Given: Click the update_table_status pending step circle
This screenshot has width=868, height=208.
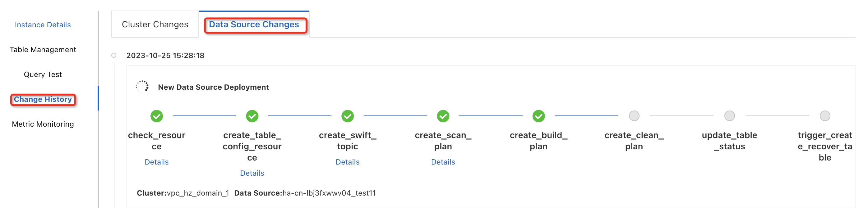Looking at the screenshot, I should pos(729,116).
